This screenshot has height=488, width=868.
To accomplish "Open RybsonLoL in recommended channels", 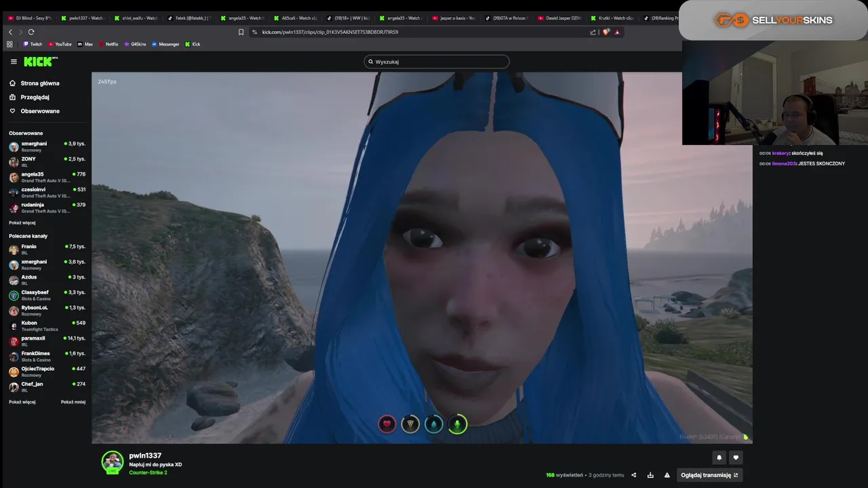I will pos(47,310).
